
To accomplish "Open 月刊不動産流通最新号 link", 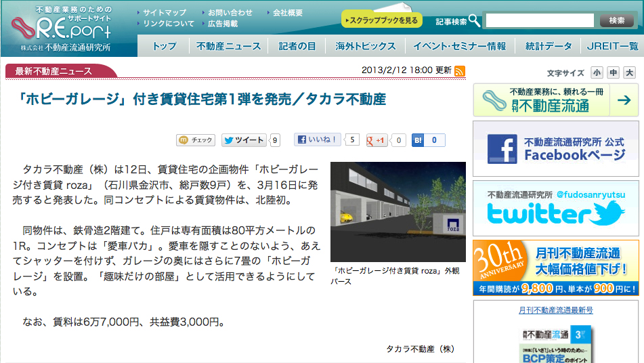I will 556,310.
